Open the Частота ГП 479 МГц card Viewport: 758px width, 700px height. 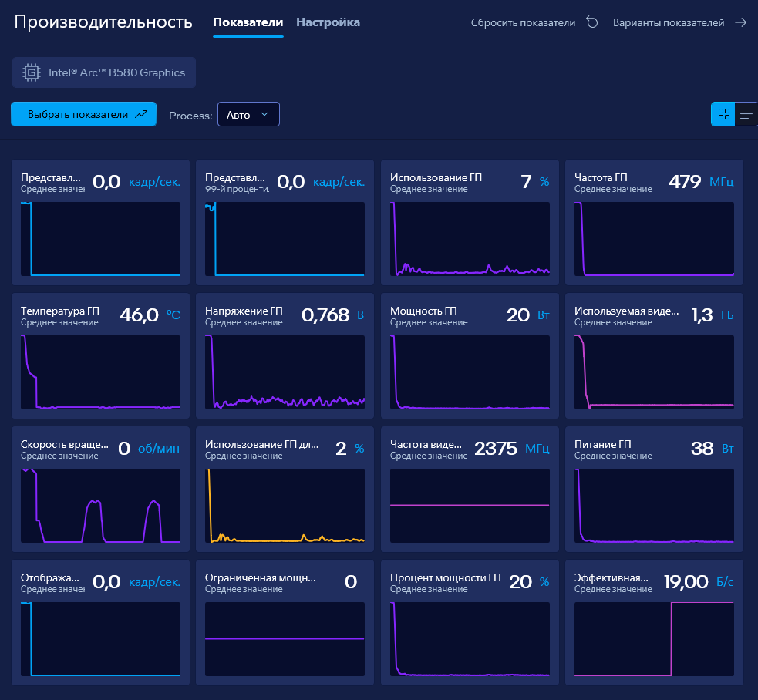coord(654,222)
